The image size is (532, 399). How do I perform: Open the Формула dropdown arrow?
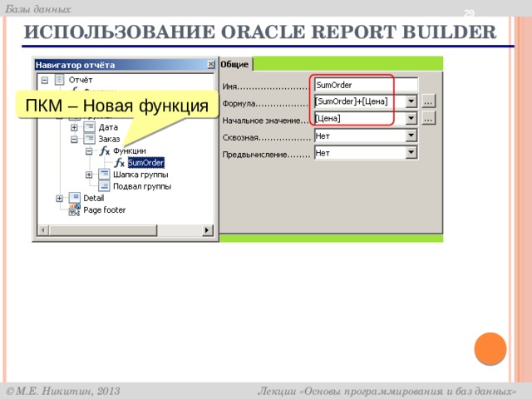pyautogui.click(x=411, y=101)
